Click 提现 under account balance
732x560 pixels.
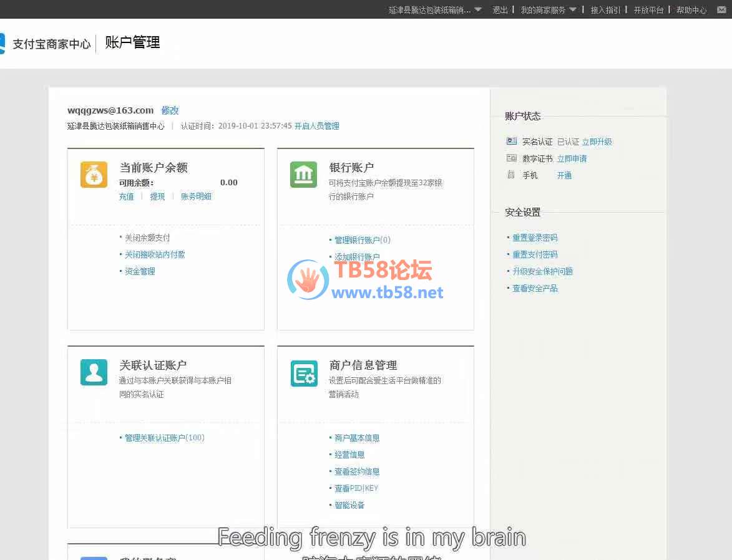[x=157, y=196]
